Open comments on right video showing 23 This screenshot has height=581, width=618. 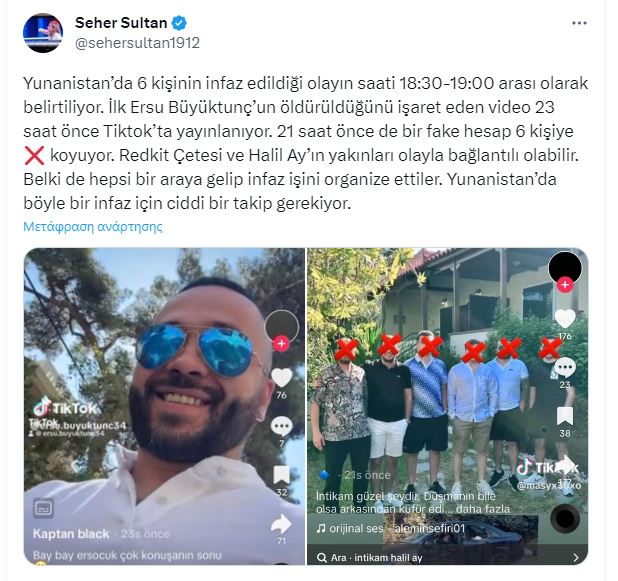[565, 367]
